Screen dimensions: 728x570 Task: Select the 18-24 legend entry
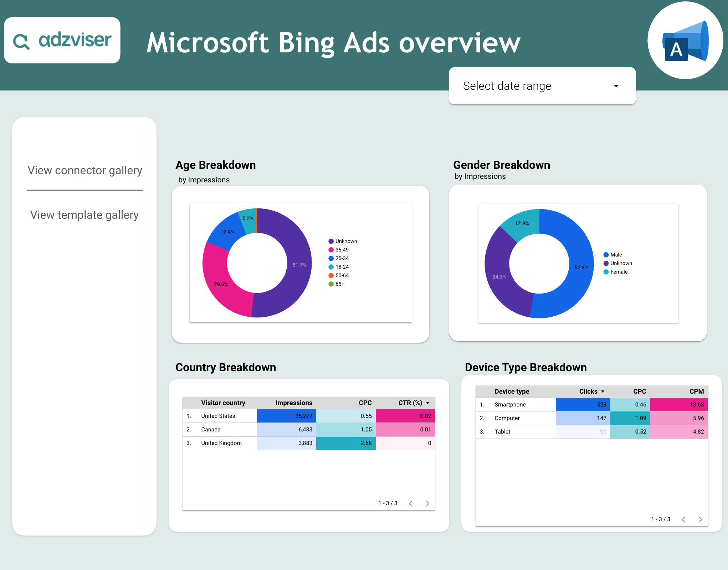tap(338, 267)
